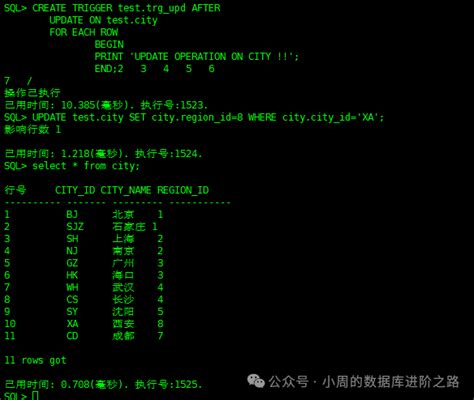Image resolution: width=474 pixels, height=400 pixels.
Task: Click the row with city code BJ
Action: pos(83,214)
